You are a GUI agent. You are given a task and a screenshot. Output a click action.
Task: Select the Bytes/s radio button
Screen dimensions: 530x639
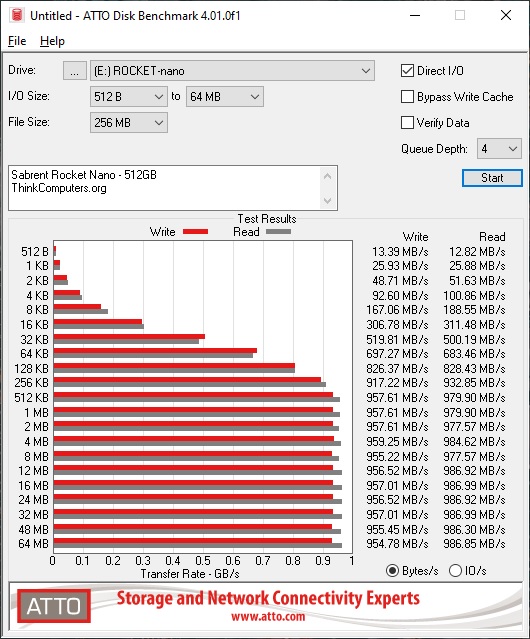point(392,571)
